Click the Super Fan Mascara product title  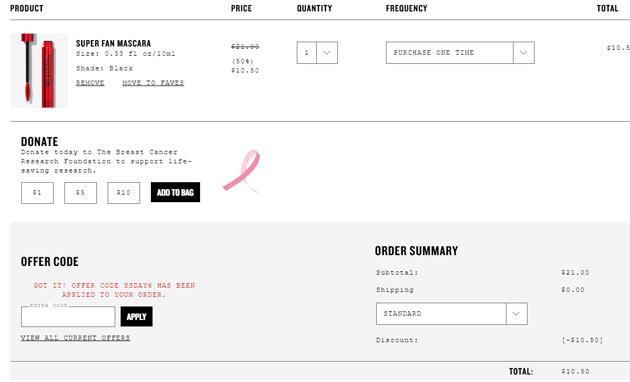click(113, 43)
